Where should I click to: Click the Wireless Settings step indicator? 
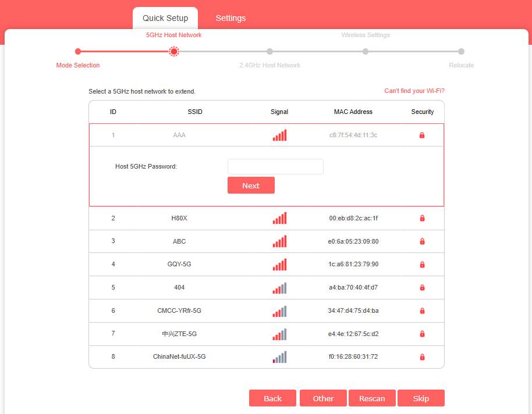click(x=366, y=51)
